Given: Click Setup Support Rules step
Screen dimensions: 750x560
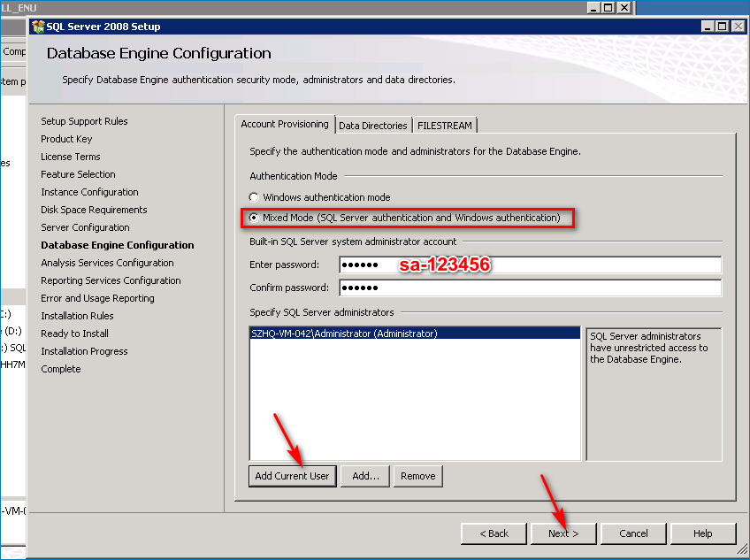Looking at the screenshot, I should click(84, 121).
